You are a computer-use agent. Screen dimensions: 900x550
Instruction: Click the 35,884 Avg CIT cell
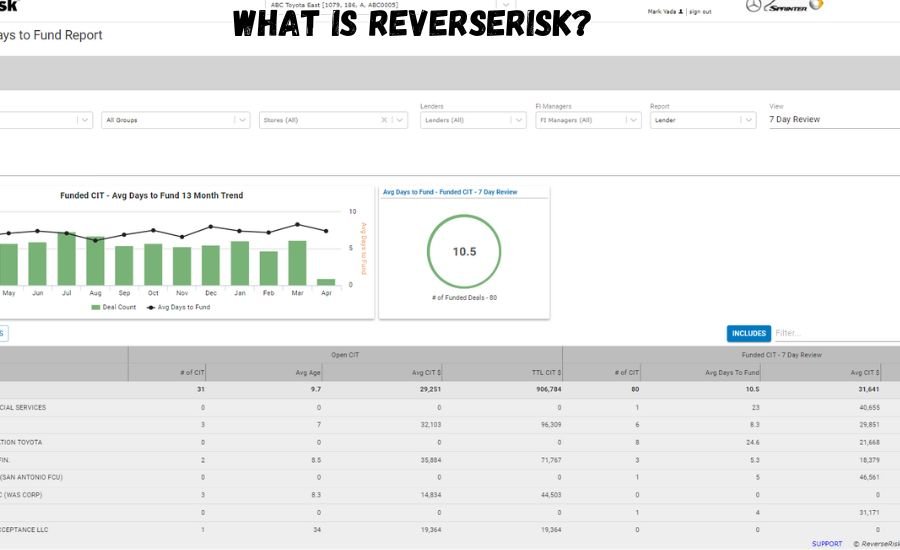click(430, 460)
